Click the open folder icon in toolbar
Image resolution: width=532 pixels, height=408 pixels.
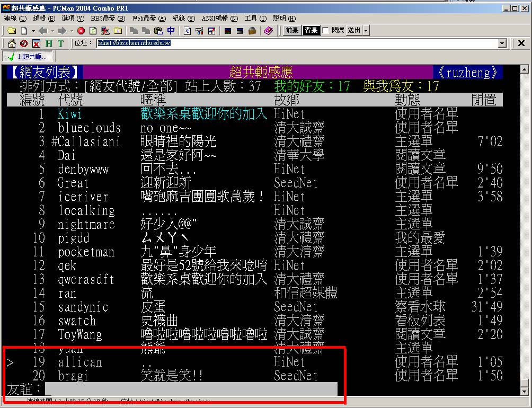(x=11, y=31)
